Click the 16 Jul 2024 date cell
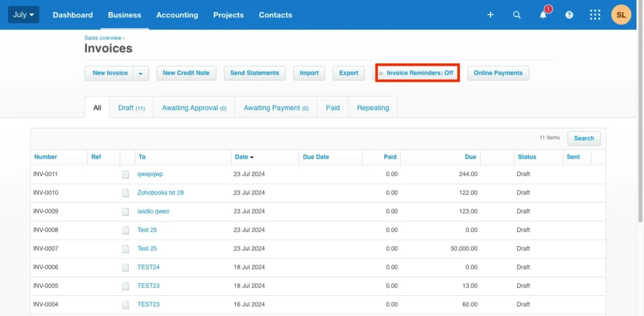Image resolution: width=644 pixels, height=316 pixels. 249,305
